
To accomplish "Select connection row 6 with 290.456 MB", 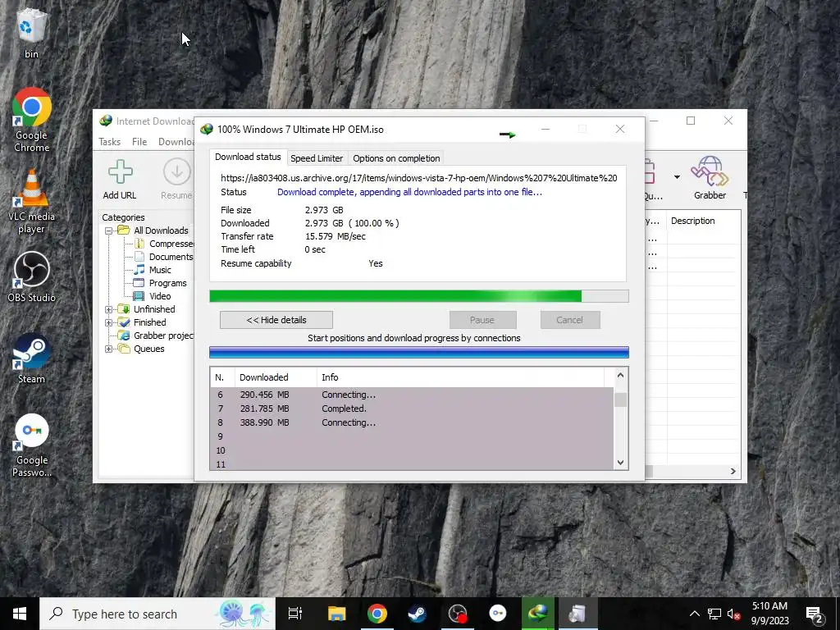I will click(x=412, y=395).
